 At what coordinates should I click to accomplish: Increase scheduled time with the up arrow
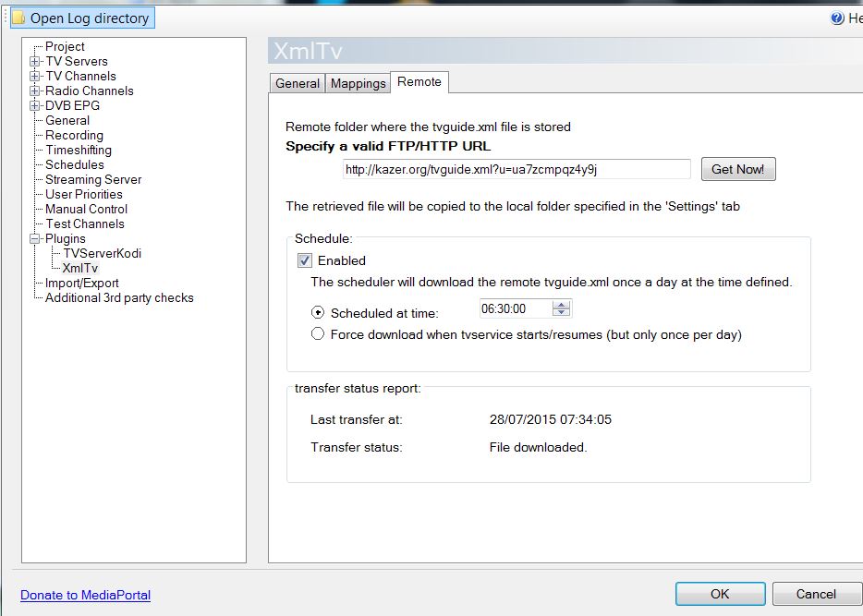[x=563, y=305]
